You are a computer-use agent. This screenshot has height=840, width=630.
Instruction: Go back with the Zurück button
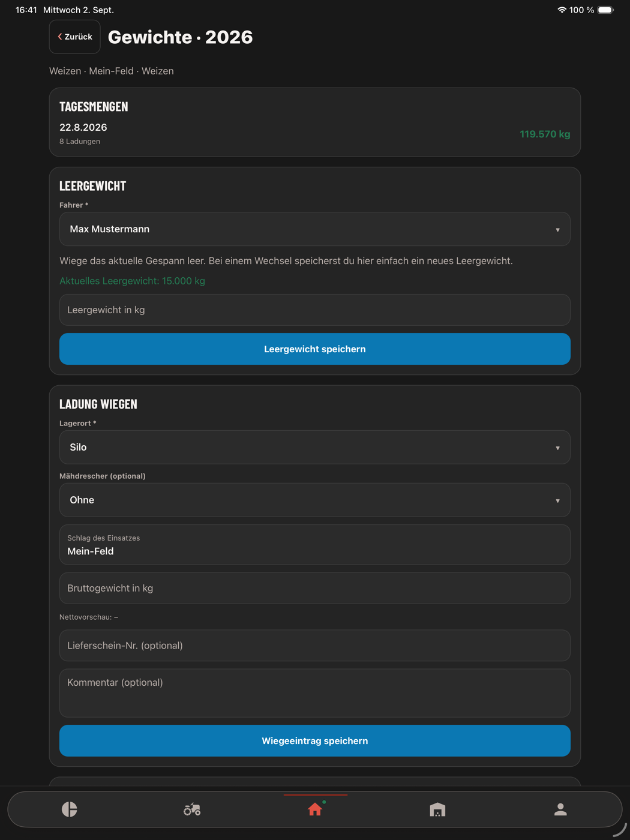(75, 37)
